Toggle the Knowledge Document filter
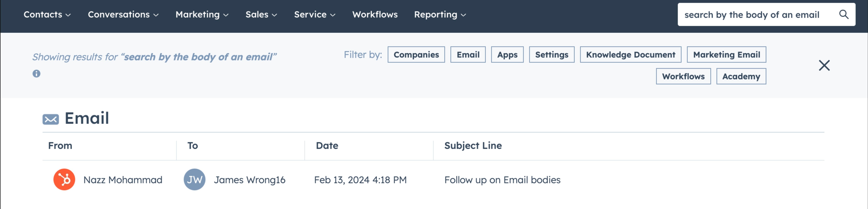Viewport: 868px width, 209px height. pos(630,55)
